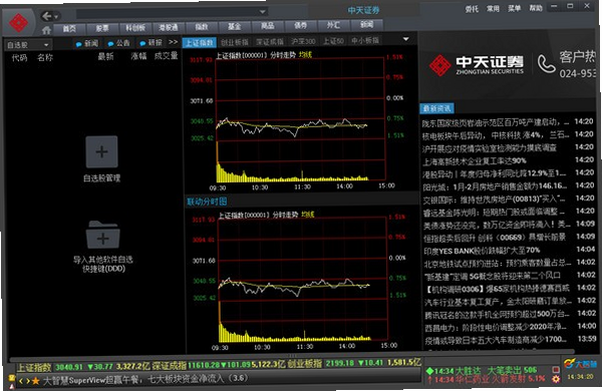
Task: Click the home house icon
Action: [46, 30]
